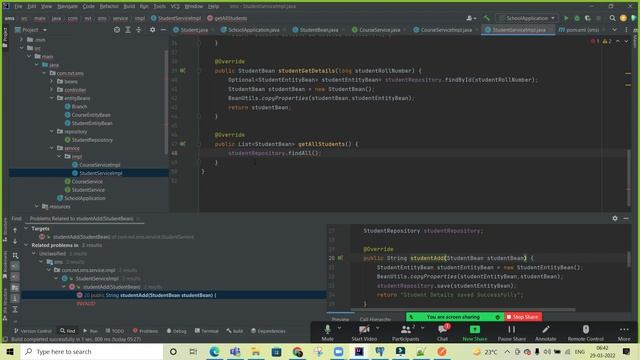The height and width of the screenshot is (360, 640).
Task: Click Zoom Start Video icon
Action: click(364, 330)
